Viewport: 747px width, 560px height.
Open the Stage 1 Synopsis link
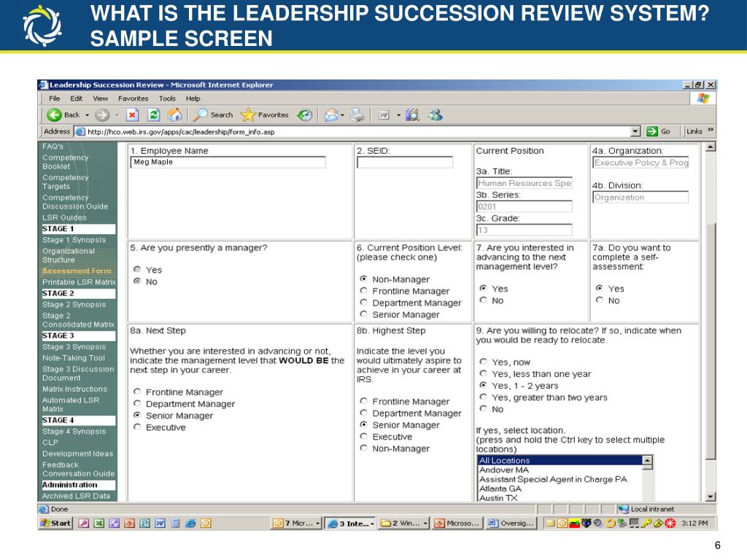pyautogui.click(x=74, y=240)
